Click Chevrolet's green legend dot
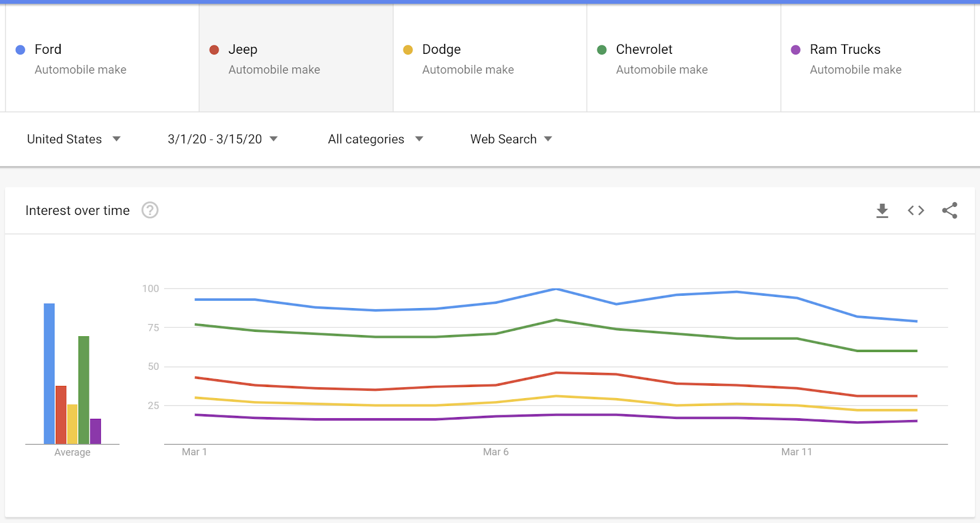 click(602, 50)
